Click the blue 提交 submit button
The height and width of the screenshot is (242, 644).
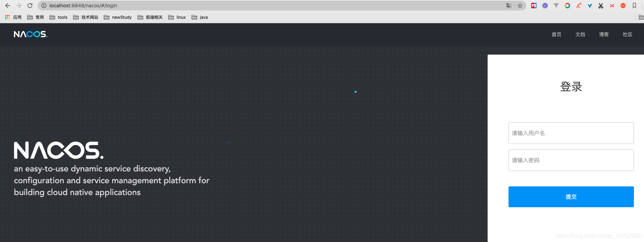571,197
